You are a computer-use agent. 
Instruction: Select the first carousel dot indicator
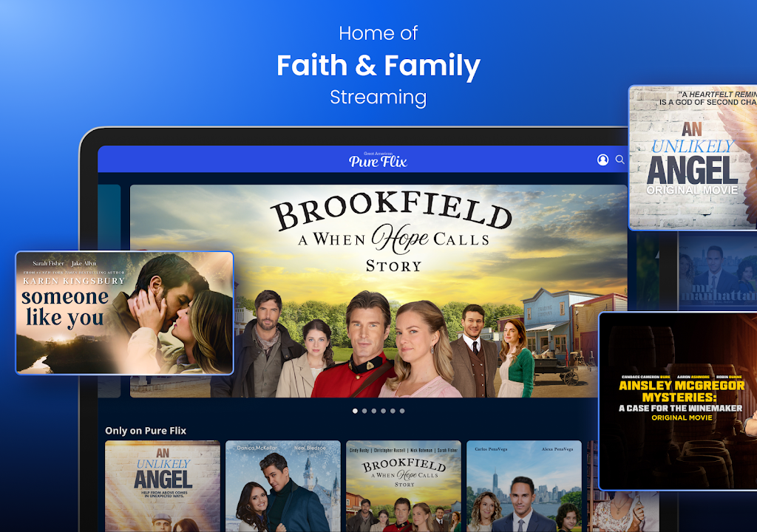pos(356,411)
